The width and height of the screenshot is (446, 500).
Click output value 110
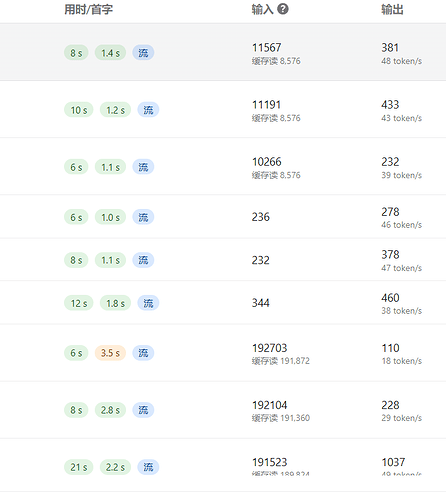point(390,348)
